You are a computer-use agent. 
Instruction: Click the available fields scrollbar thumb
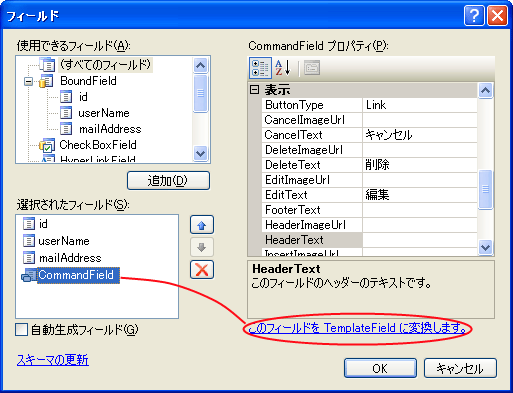[x=201, y=93]
